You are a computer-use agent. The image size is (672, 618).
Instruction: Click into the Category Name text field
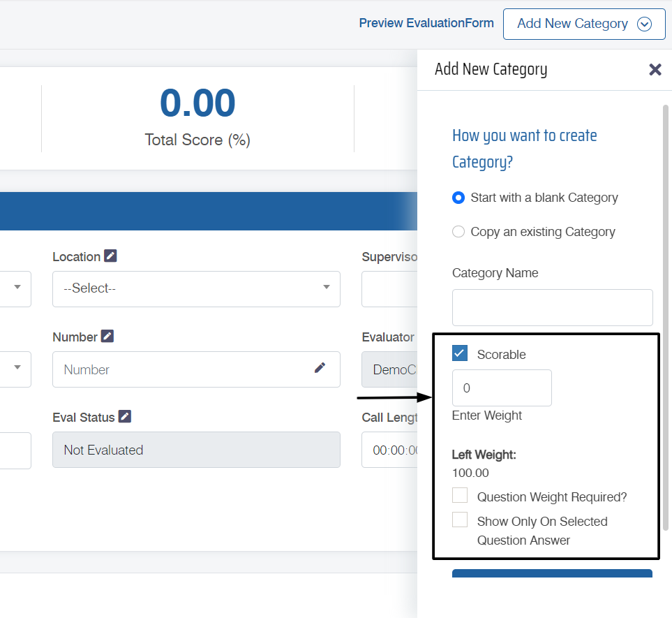pyautogui.click(x=552, y=307)
